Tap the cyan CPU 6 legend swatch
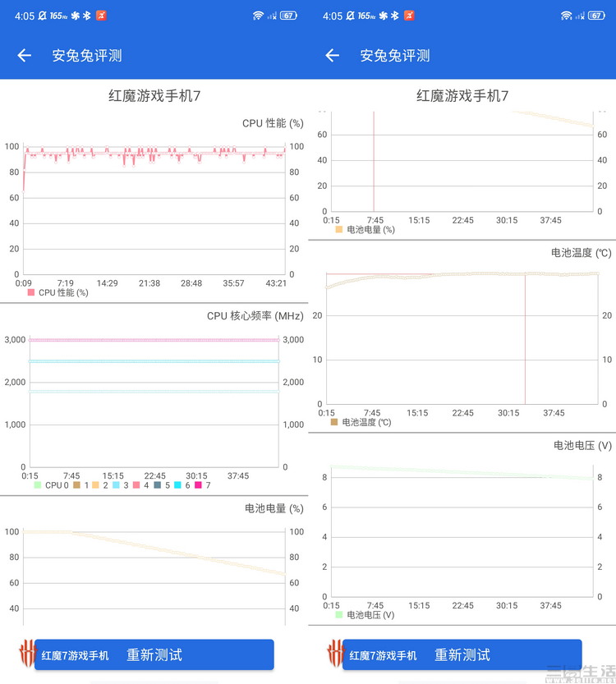 click(177, 485)
